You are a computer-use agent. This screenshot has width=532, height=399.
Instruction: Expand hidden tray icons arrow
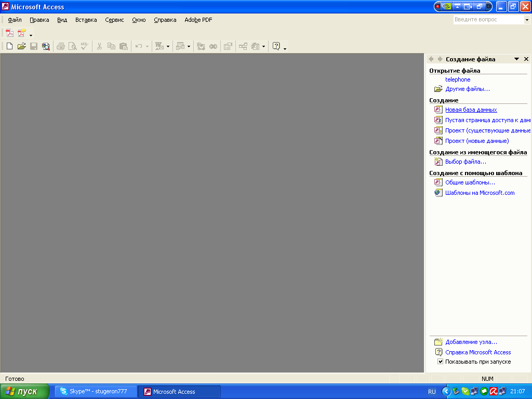[x=446, y=391]
